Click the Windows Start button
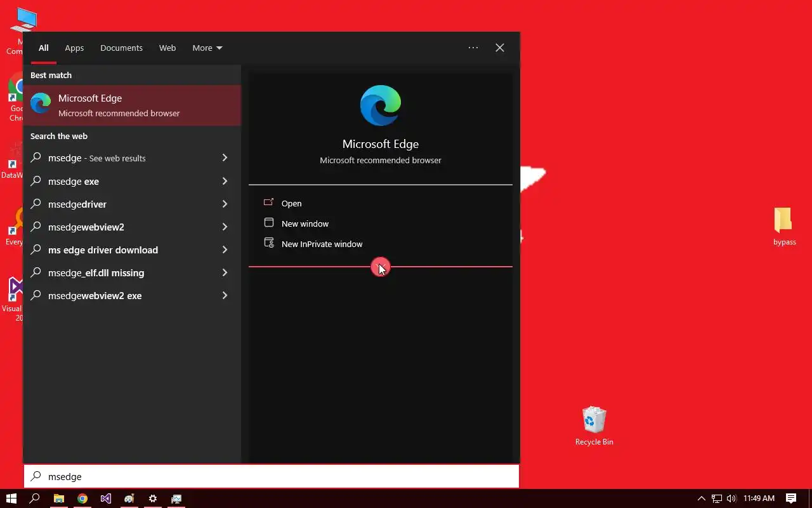The image size is (812, 508). coord(11,498)
